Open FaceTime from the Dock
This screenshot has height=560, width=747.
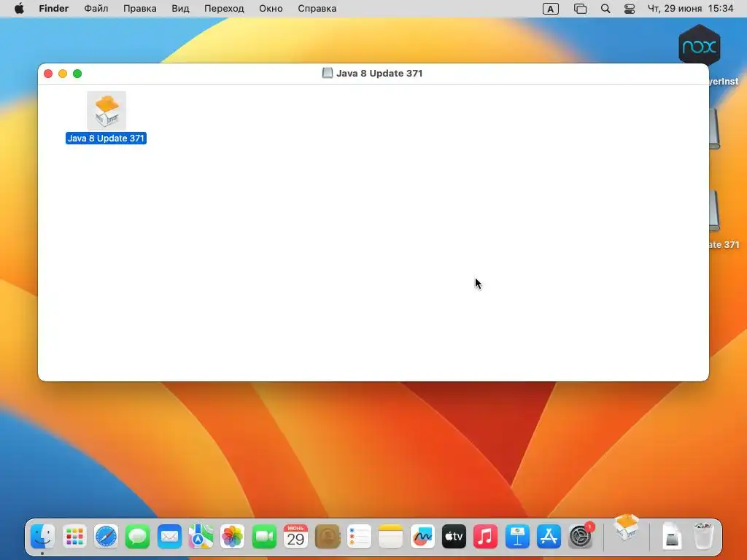[264, 537]
